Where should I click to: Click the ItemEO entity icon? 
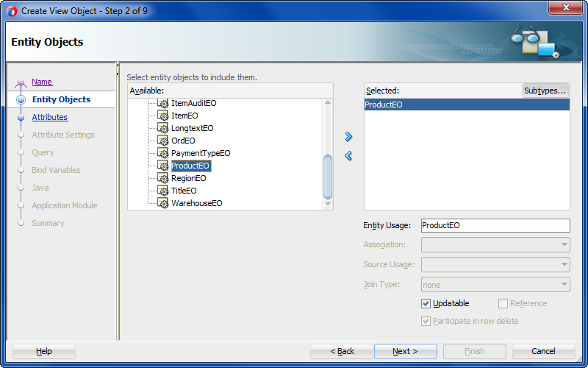(x=162, y=116)
